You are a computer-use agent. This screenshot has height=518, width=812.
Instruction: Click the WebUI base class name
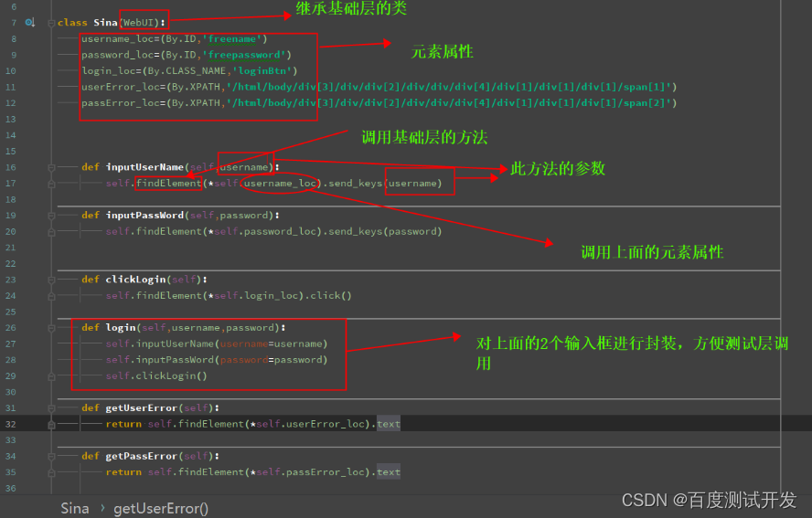[x=138, y=23]
